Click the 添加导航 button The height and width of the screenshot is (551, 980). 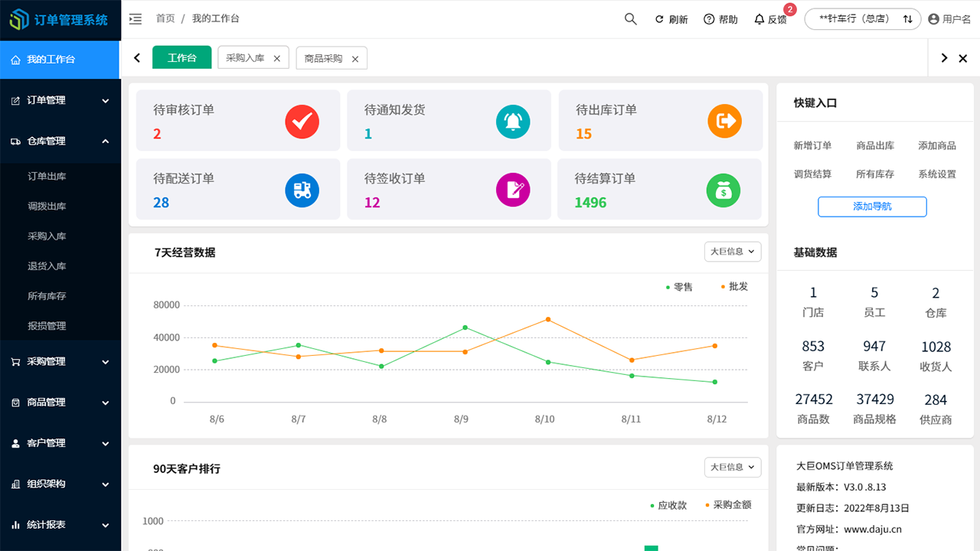point(872,207)
